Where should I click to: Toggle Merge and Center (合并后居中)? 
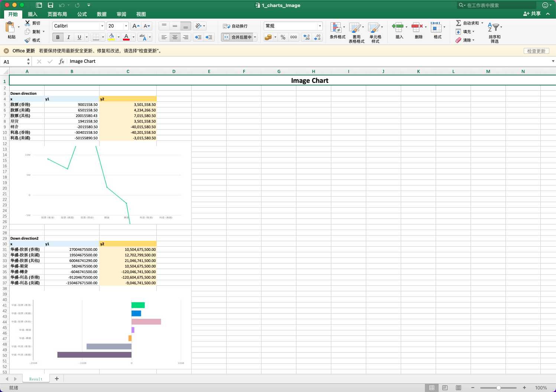pos(237,37)
